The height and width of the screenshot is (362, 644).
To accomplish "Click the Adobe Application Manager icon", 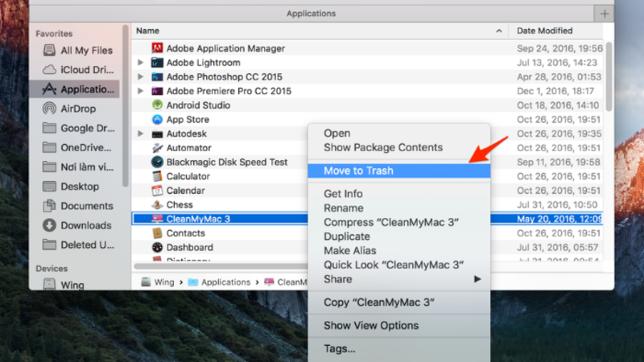I will click(157, 48).
